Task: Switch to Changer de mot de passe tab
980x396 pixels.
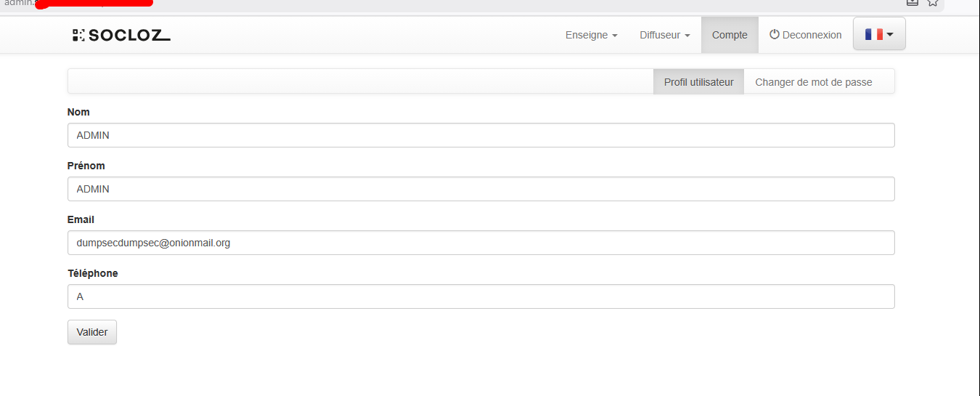Action: coord(813,82)
